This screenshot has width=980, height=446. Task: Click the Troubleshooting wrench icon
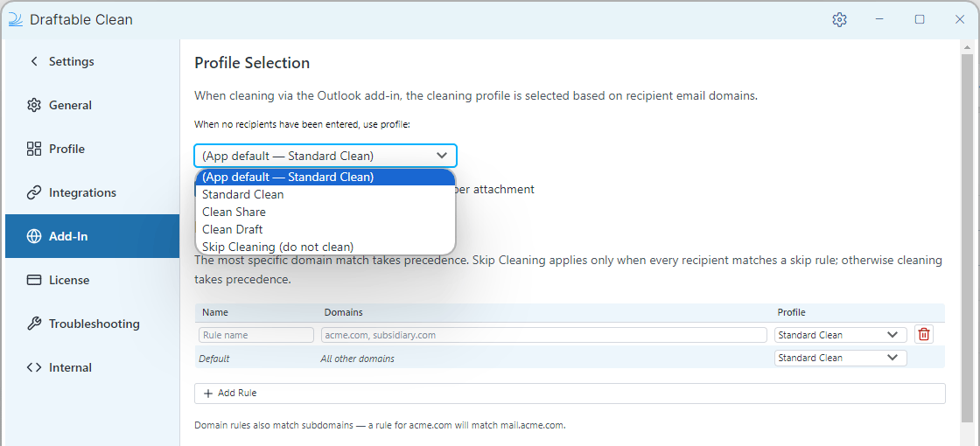click(34, 324)
